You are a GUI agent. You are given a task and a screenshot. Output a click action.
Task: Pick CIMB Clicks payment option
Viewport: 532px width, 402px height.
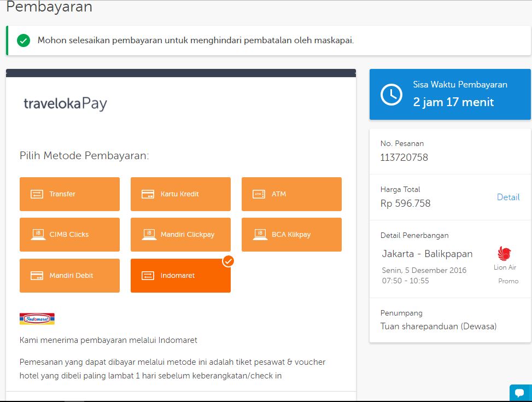coord(69,235)
